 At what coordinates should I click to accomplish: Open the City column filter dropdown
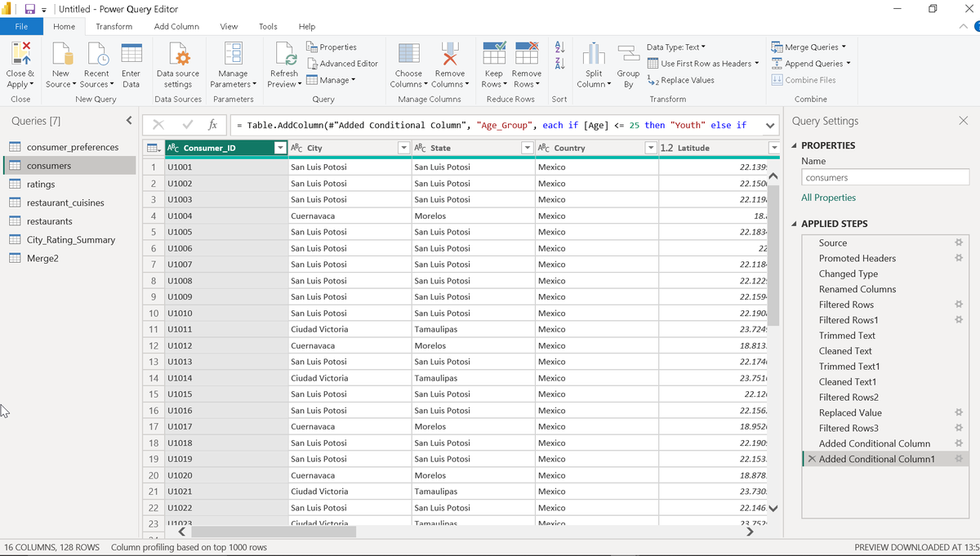[x=403, y=148]
